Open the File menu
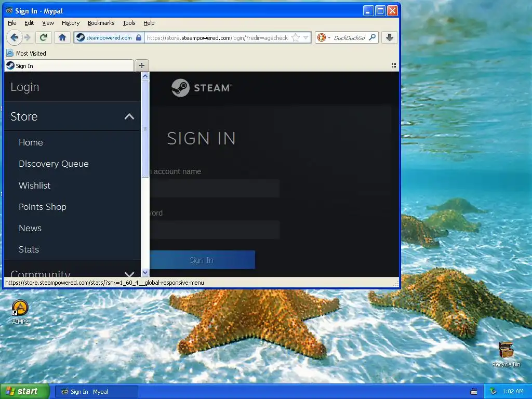 pyautogui.click(x=12, y=23)
